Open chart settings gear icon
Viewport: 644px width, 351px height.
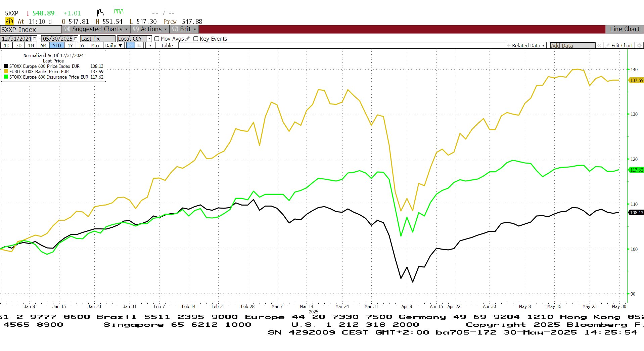coord(639,46)
